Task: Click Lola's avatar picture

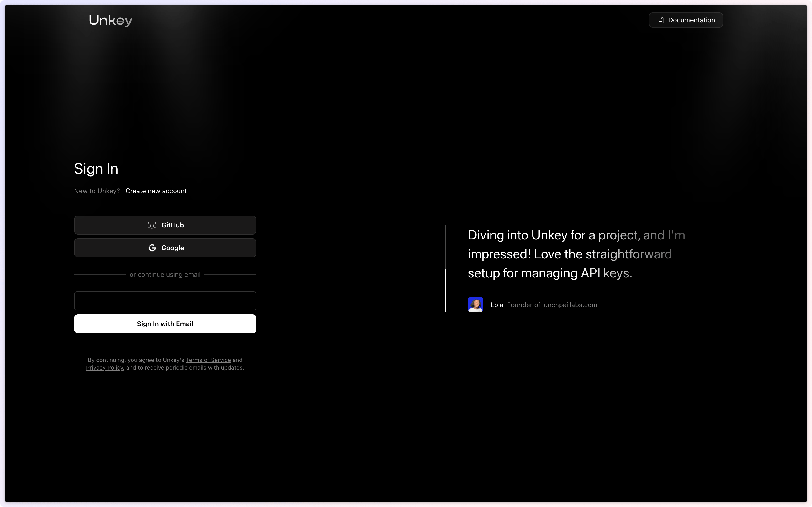Action: coord(475,305)
